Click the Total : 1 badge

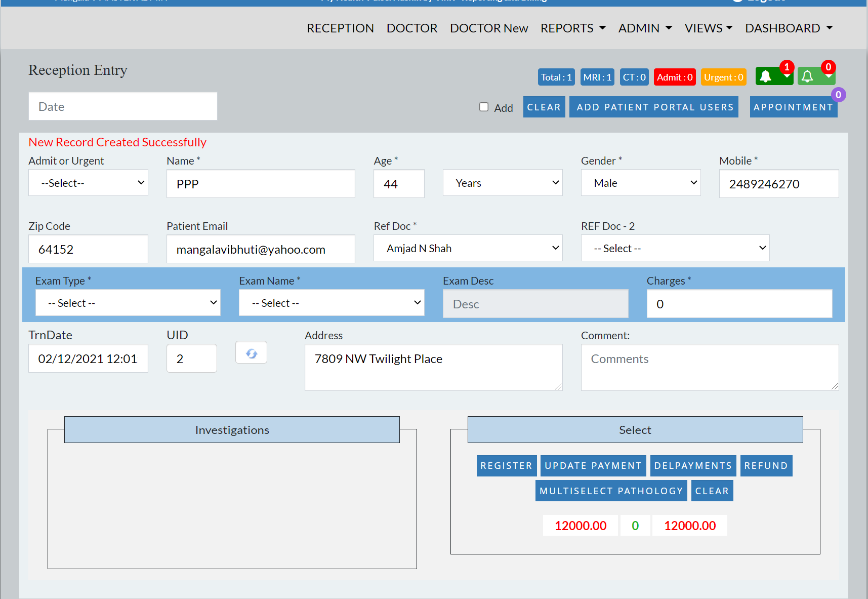coord(556,77)
